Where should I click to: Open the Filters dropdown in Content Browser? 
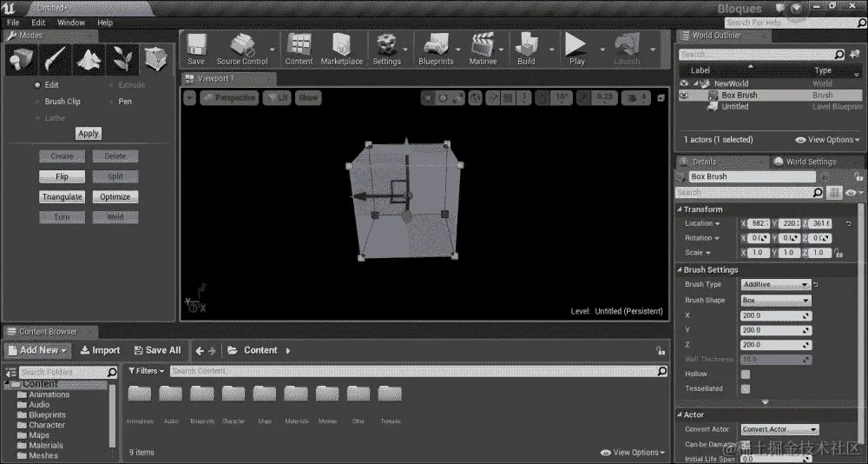147,371
